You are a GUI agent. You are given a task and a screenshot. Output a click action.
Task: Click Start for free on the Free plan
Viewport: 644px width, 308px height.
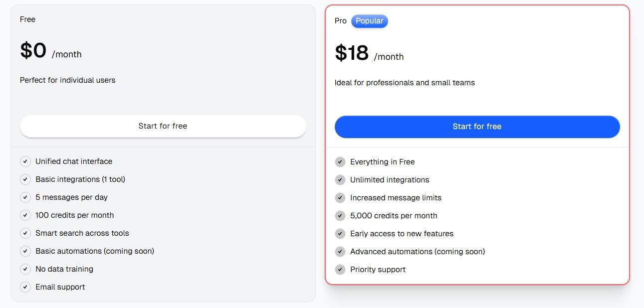click(163, 126)
